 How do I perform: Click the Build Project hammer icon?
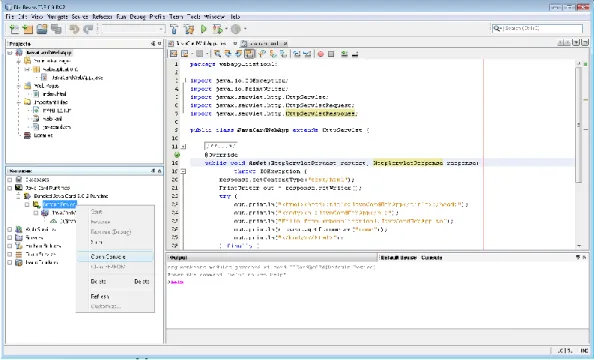[174, 29]
